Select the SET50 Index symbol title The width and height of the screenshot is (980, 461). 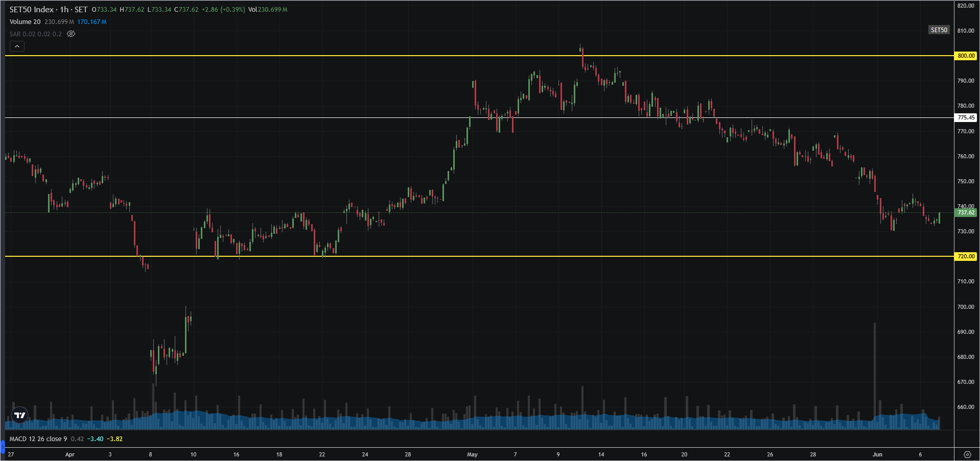coord(32,10)
